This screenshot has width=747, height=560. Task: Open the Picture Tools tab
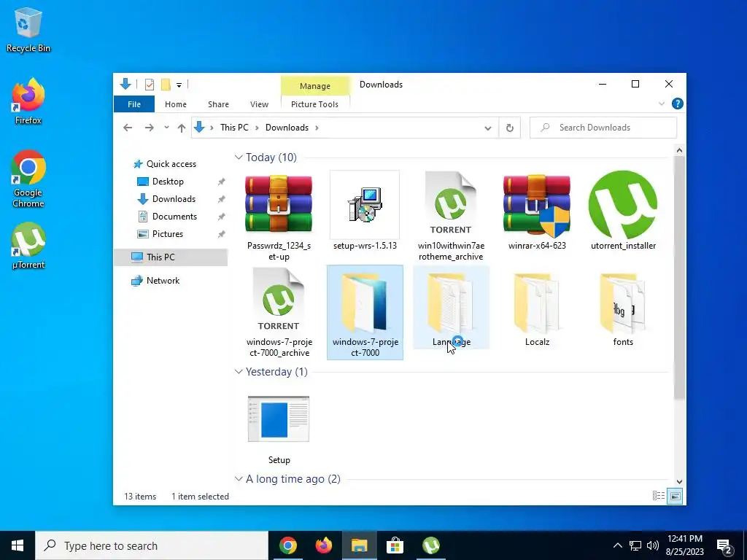pos(314,104)
